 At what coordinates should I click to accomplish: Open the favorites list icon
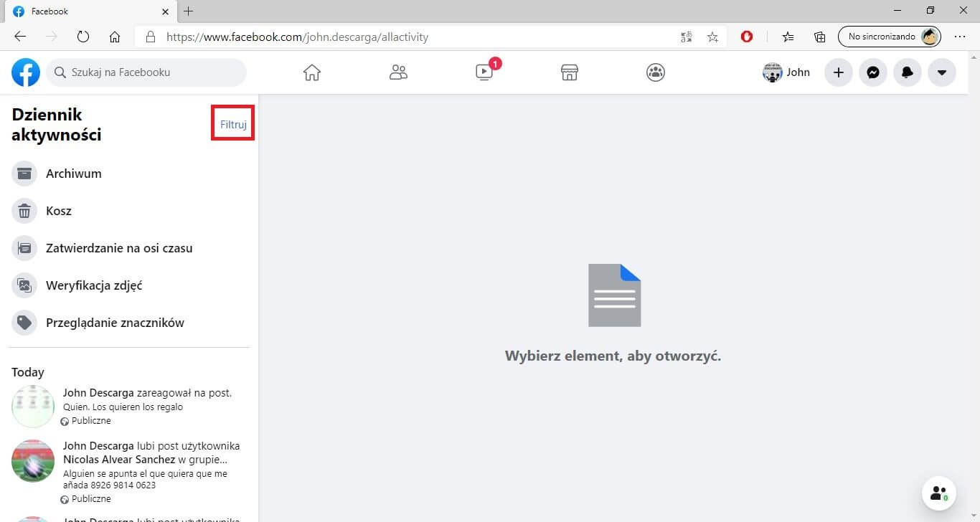tap(788, 37)
